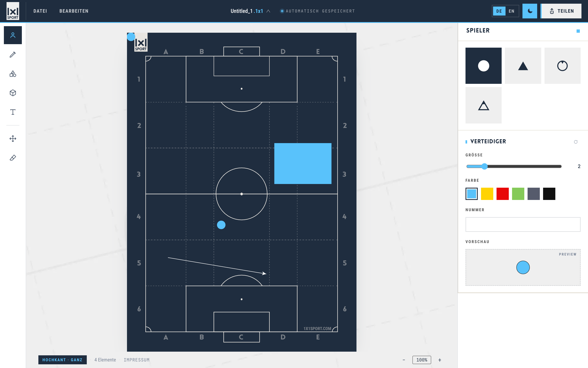
Task: Click the '4 Elemente' status text
Action: tap(105, 360)
